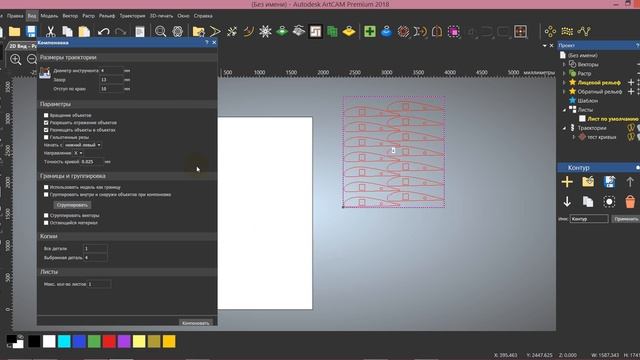Image resolution: width=640 pixels, height=360 pixels.
Task: Enable 'Оставшийся материал' checkbox
Action: tap(46, 223)
